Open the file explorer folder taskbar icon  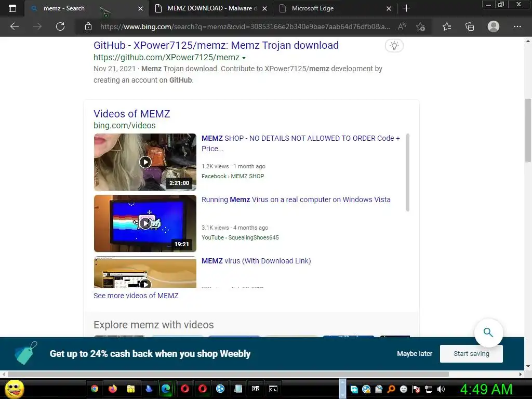[130, 389]
